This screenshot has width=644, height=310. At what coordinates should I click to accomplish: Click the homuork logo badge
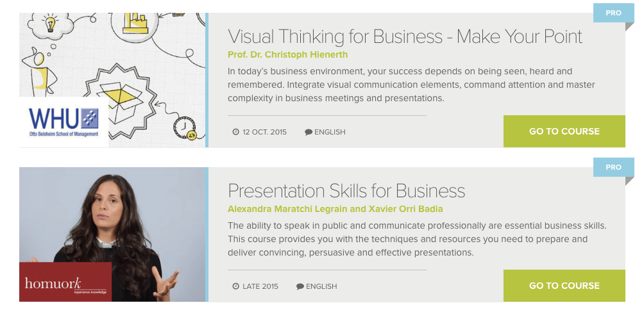coord(65,282)
